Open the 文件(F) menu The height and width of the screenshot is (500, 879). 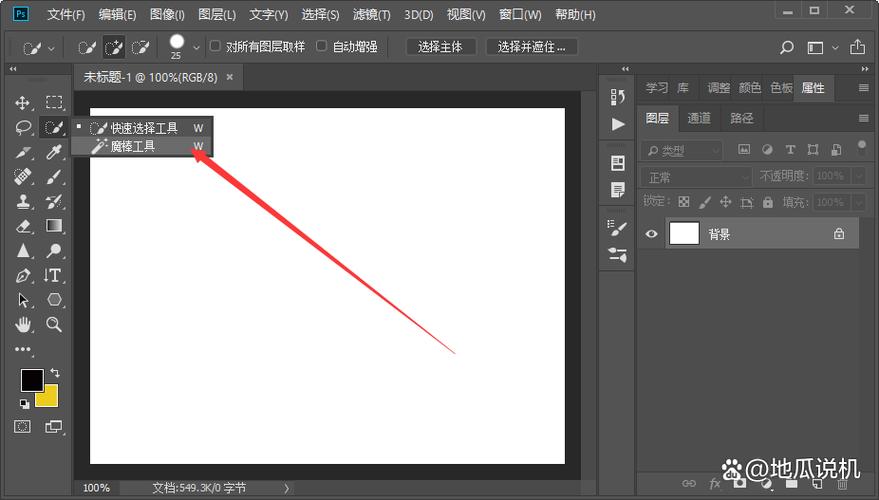click(66, 15)
